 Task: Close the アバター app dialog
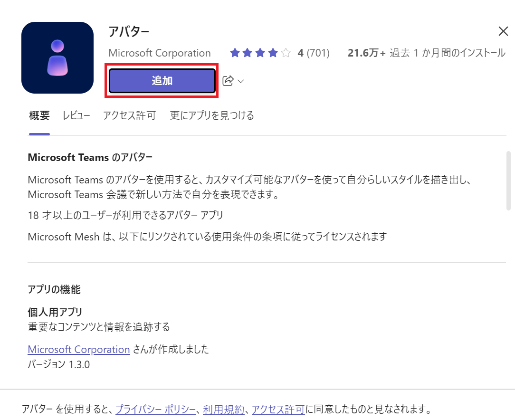tap(503, 31)
